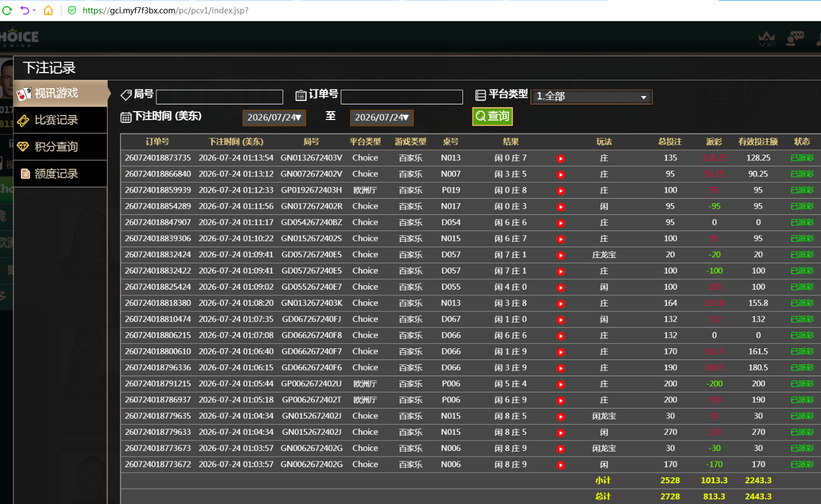Open the customer service chat icon
This screenshot has width=821, height=504.
click(x=795, y=38)
